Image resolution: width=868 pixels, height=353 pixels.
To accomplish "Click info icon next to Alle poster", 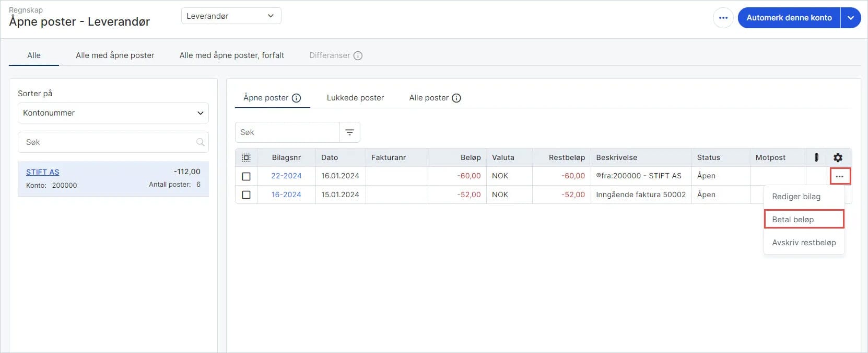I will pyautogui.click(x=456, y=98).
